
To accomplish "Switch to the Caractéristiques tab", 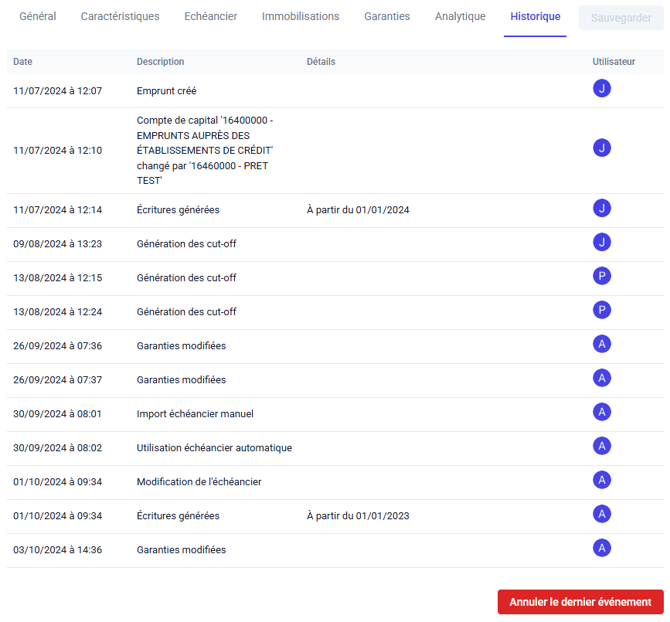I will click(x=120, y=17).
